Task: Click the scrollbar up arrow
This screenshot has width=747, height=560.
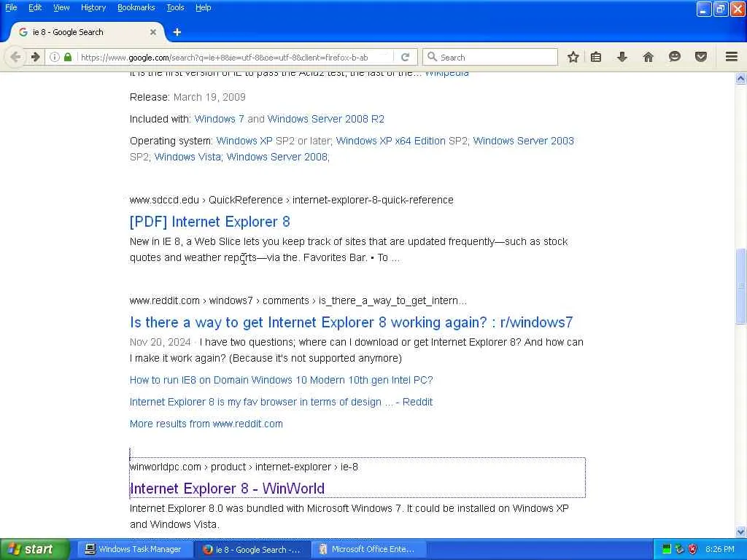Action: (740, 78)
